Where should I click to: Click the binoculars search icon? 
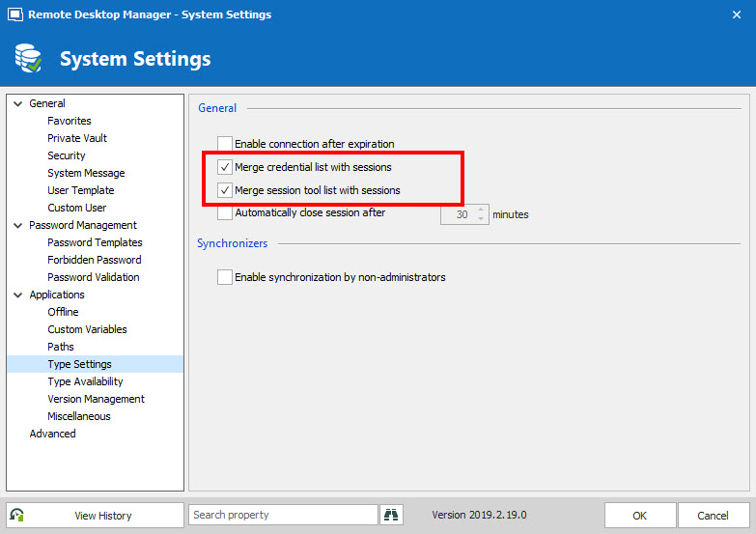(x=391, y=516)
